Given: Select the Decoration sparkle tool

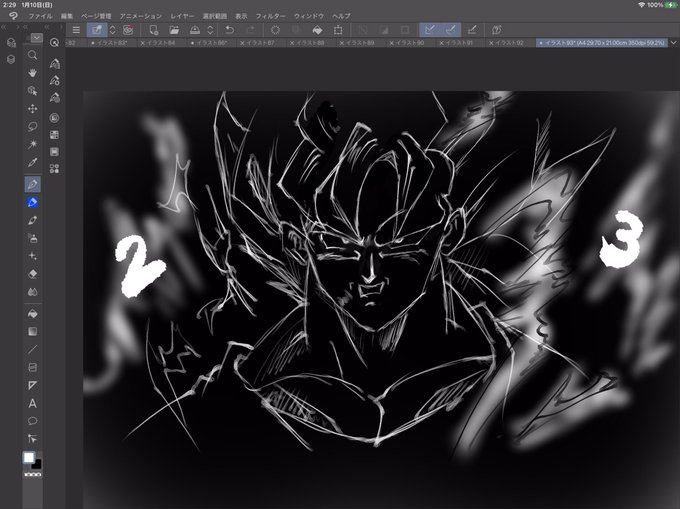Looking at the screenshot, I should (33, 256).
